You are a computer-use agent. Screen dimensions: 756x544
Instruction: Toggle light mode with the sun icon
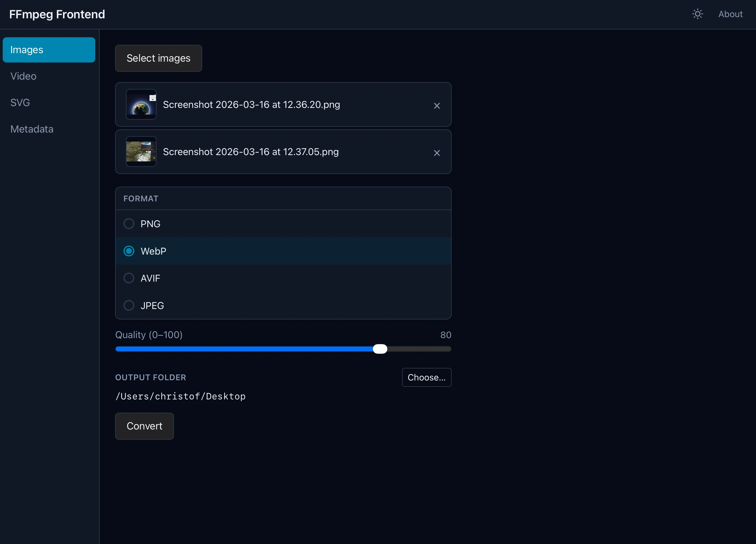coord(697,14)
